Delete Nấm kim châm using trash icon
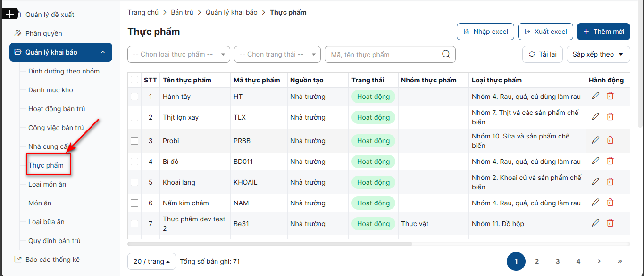 click(x=610, y=202)
